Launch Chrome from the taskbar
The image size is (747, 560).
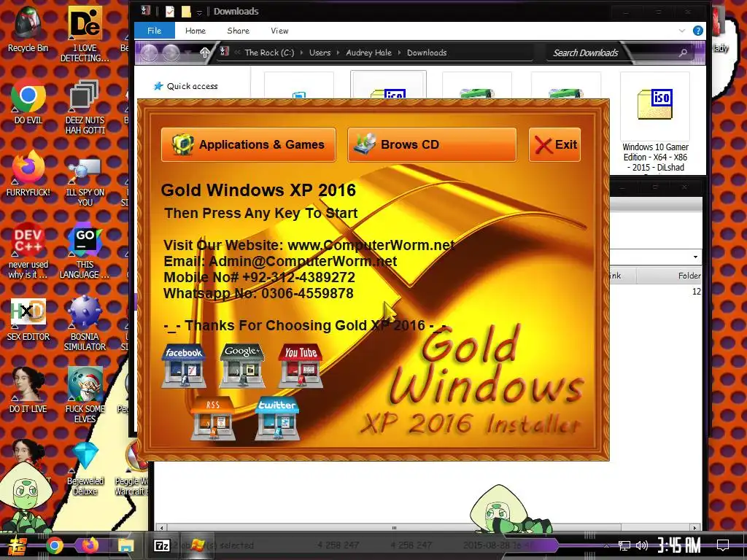point(54,545)
